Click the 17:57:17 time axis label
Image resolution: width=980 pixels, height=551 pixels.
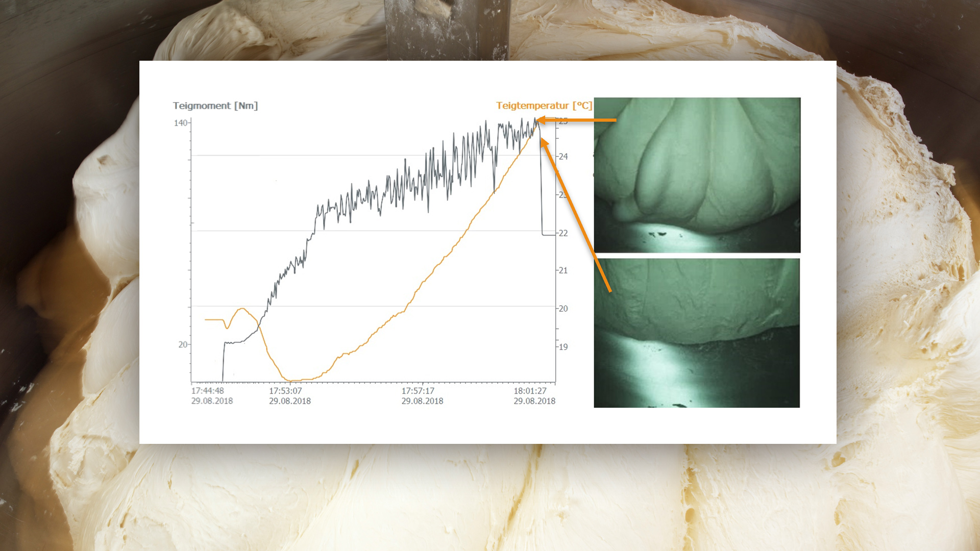(x=418, y=391)
